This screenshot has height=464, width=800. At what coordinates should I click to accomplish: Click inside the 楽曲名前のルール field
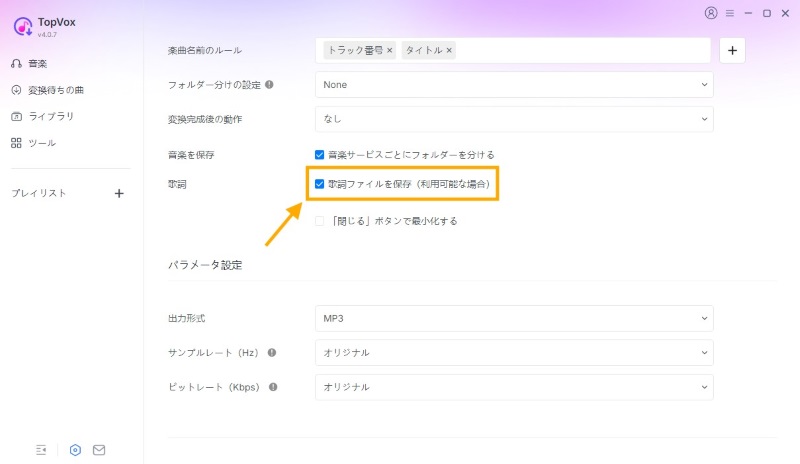pos(513,51)
